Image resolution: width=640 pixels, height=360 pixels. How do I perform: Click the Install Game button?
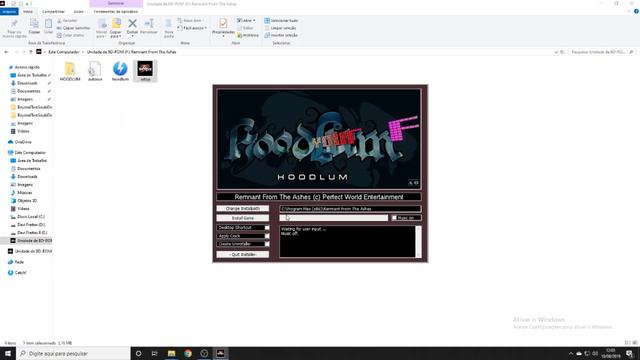[x=242, y=218]
